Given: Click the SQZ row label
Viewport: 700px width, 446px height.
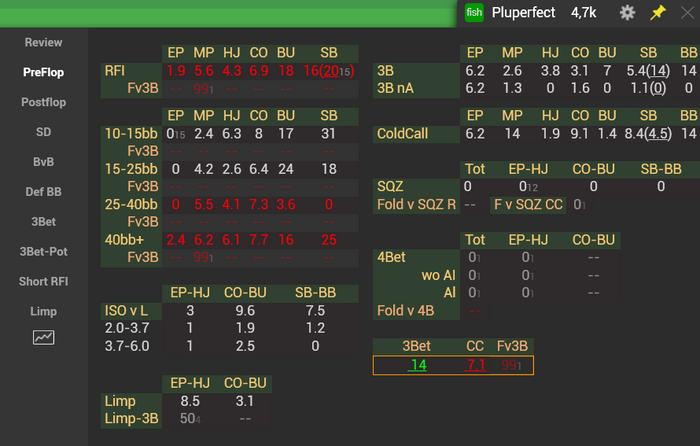Looking at the screenshot, I should (390, 187).
